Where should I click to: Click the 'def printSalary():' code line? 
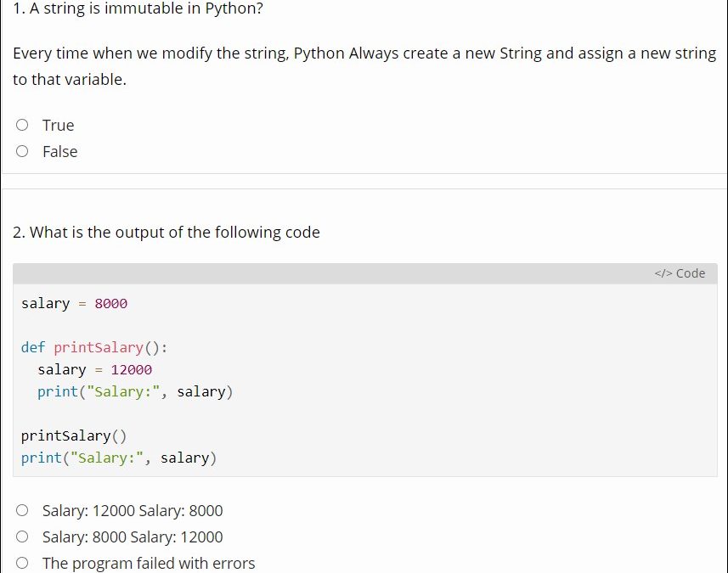(x=94, y=348)
